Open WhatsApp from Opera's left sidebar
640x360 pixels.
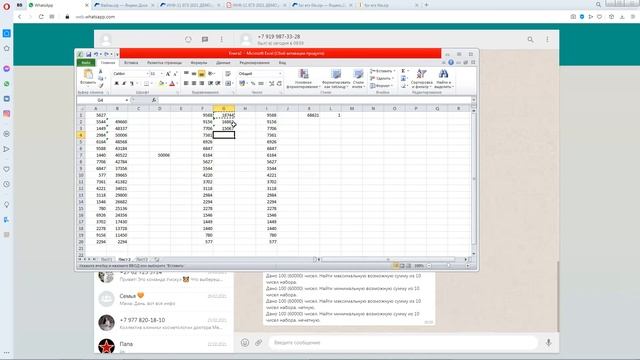[7, 84]
